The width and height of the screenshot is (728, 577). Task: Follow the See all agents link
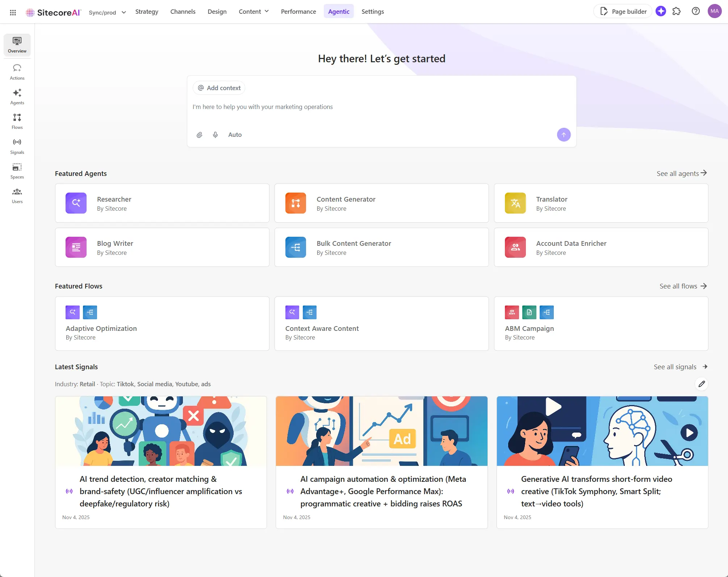(x=681, y=173)
